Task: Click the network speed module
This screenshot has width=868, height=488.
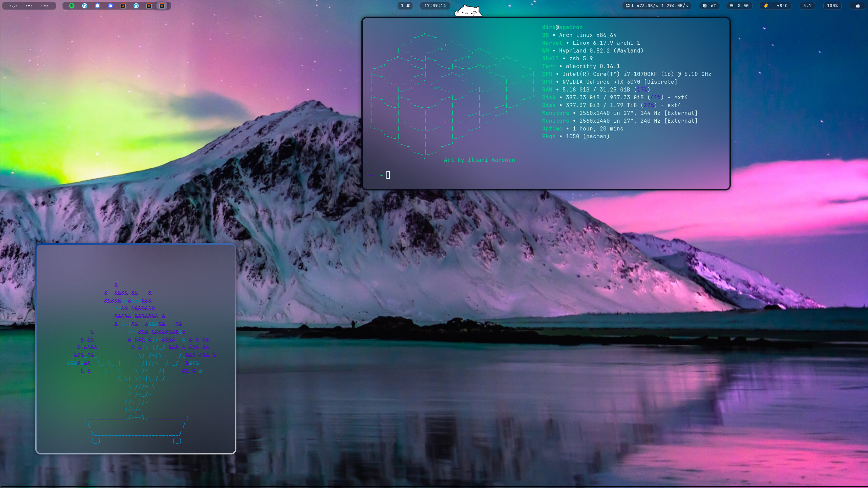Action: [657, 6]
